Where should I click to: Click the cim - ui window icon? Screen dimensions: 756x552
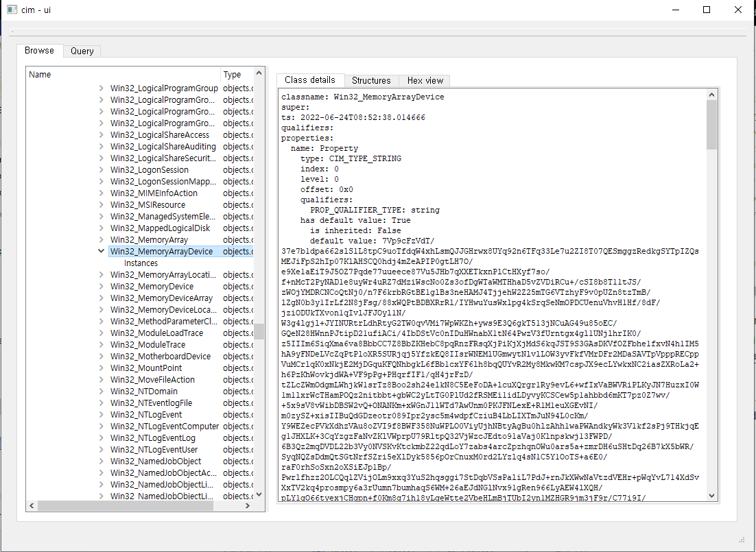[x=12, y=10]
